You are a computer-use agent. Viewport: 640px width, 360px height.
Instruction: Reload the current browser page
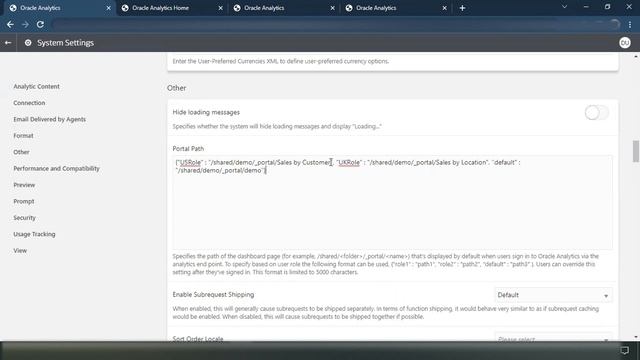click(40, 24)
